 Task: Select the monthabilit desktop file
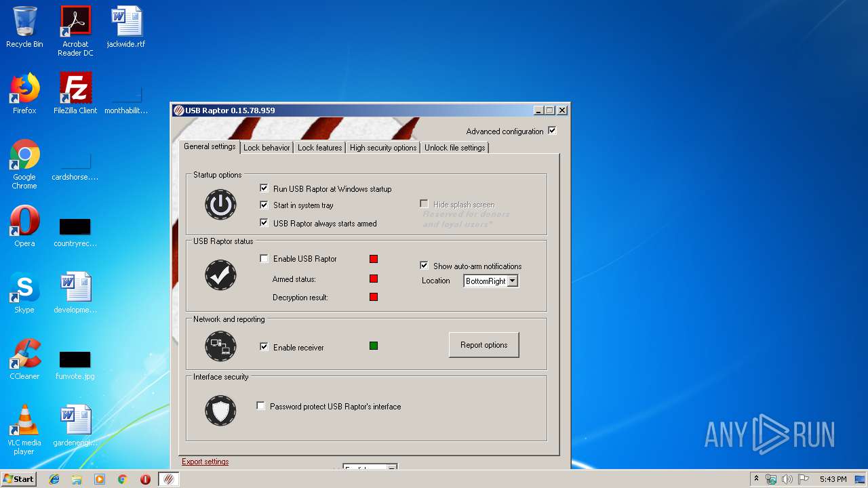pyautogui.click(x=126, y=99)
